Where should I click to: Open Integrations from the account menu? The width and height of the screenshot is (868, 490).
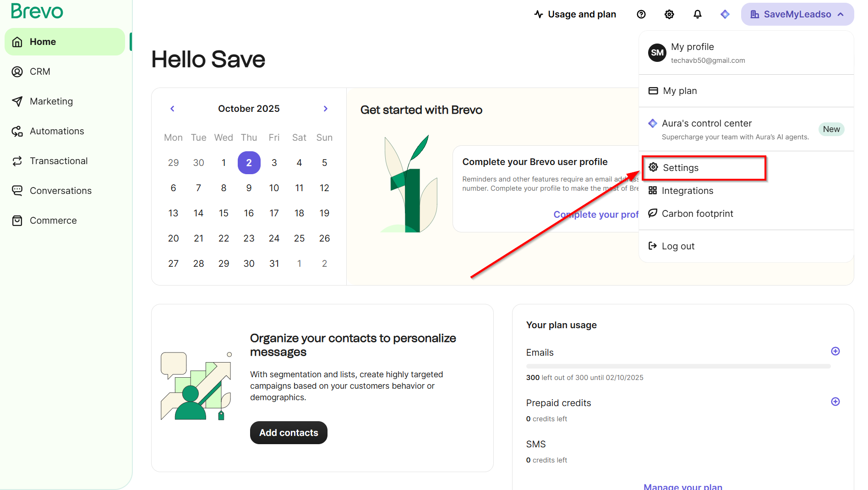coord(687,191)
